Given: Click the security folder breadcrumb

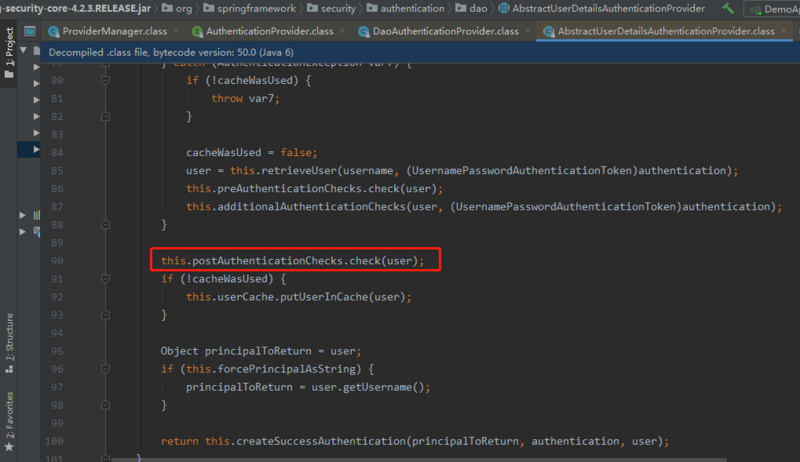Looking at the screenshot, I should (x=331, y=8).
